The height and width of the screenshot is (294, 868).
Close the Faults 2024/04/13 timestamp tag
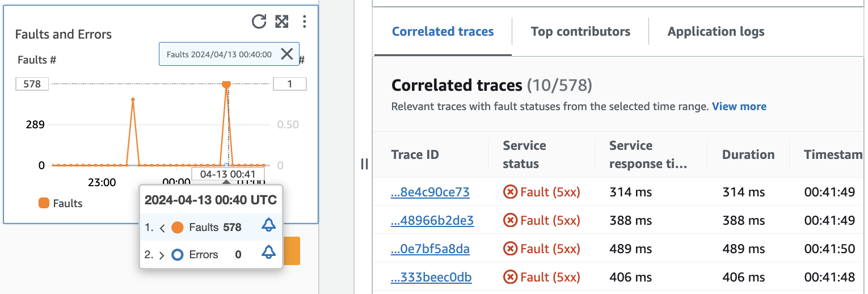click(x=287, y=54)
